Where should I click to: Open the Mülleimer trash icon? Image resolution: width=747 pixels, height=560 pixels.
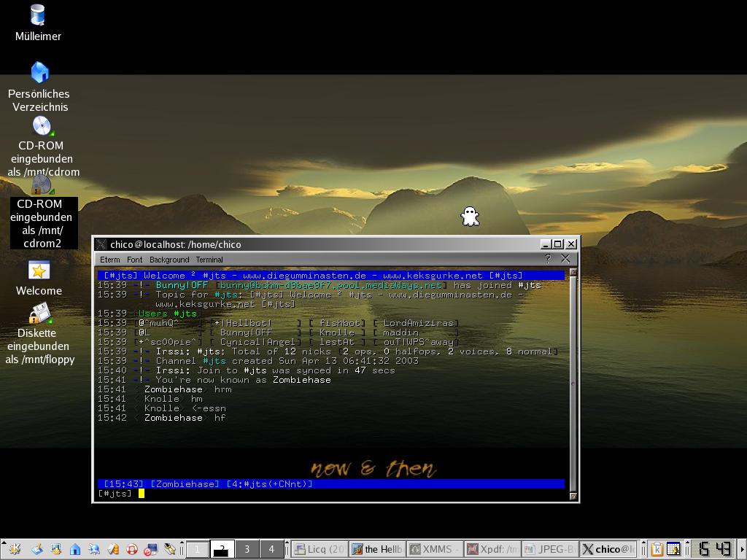(x=38, y=15)
